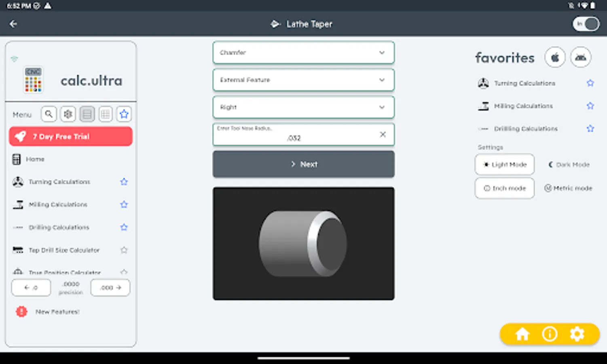The width and height of the screenshot is (607, 364).
Task: Toggle favorite star for sidebar Turning Calculations
Action: (124, 182)
